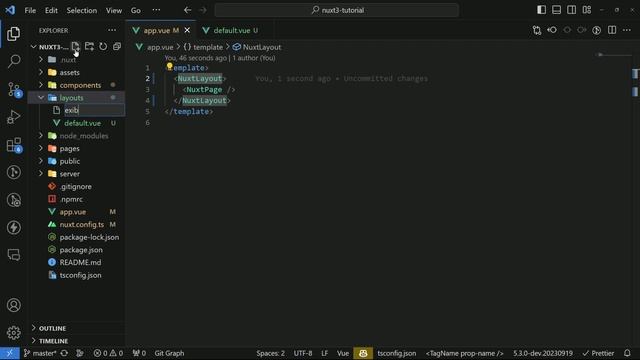Open the Edit menu
Screen dimensions: 640x360
51,10
